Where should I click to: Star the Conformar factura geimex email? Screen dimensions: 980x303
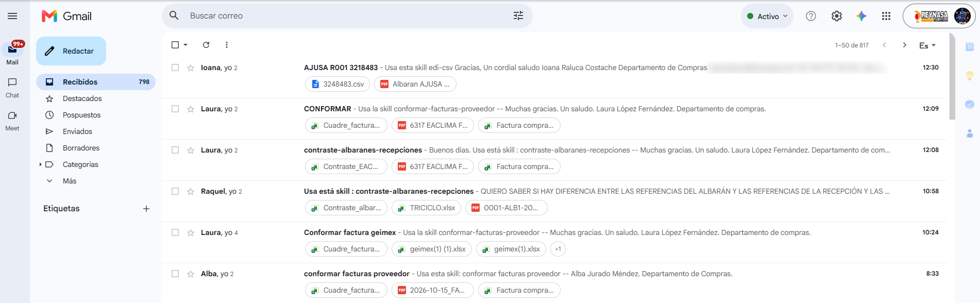coord(191,232)
